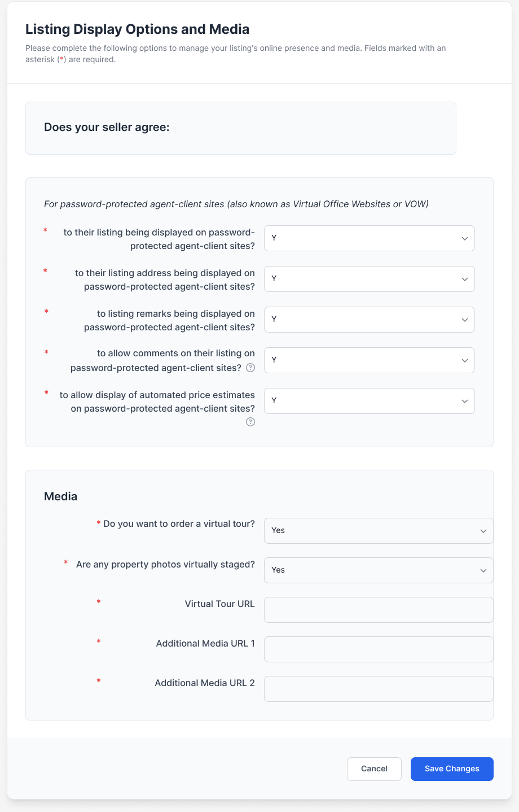Expand the virtually staged photos dropdown
519x812 pixels.
click(x=378, y=570)
